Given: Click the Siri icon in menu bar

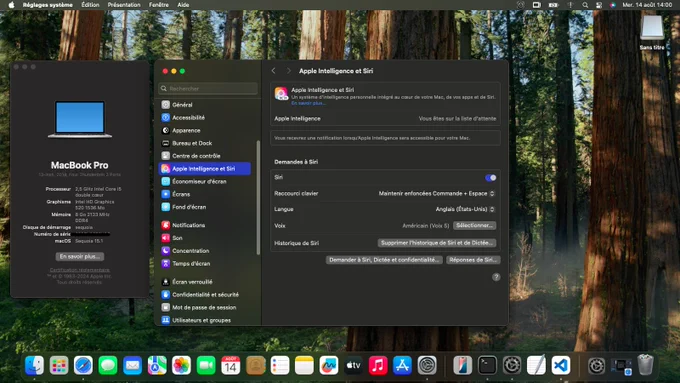Looking at the screenshot, I should click(x=612, y=5).
